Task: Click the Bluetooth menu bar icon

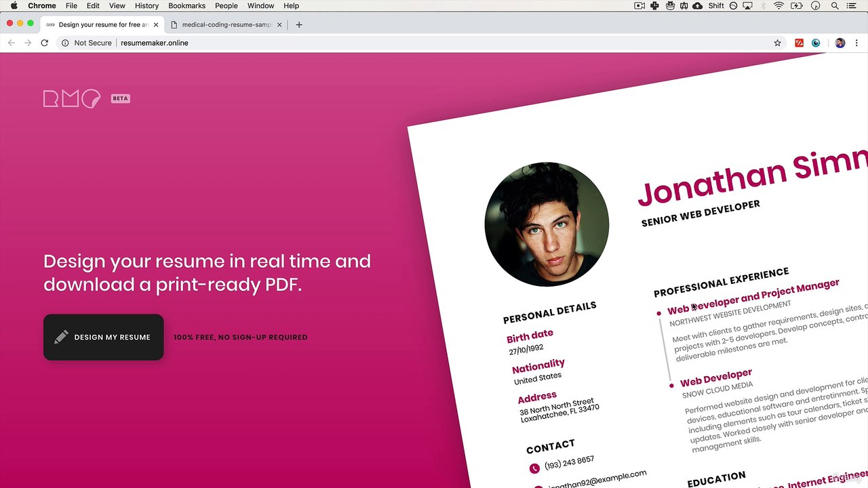Action: [763, 5]
